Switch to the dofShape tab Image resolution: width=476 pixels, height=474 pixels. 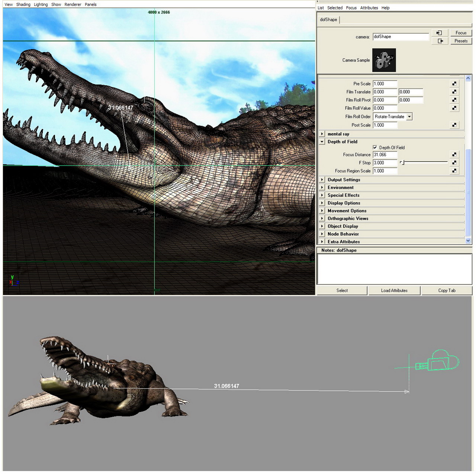[328, 20]
